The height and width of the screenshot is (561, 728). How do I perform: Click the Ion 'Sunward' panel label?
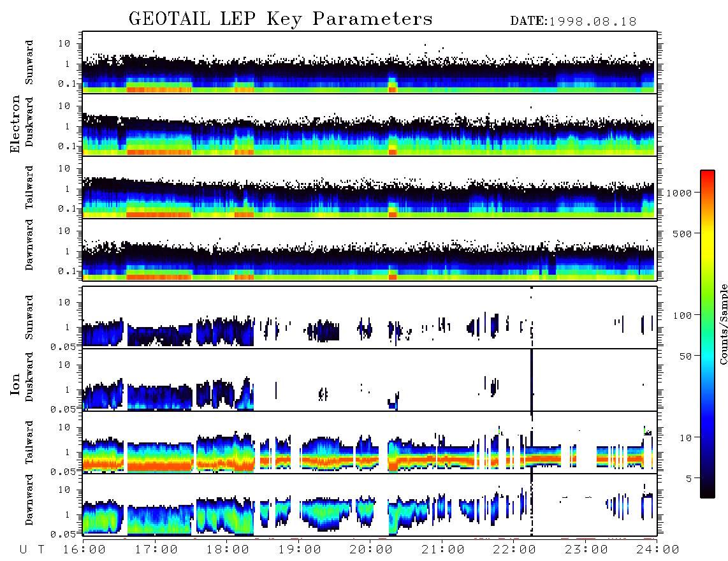click(29, 317)
